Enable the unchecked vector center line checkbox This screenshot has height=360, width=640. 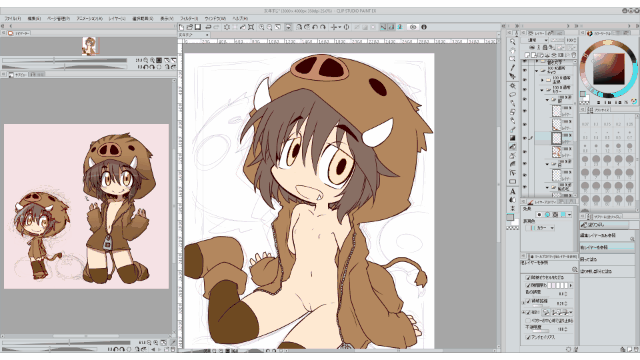click(x=528, y=321)
